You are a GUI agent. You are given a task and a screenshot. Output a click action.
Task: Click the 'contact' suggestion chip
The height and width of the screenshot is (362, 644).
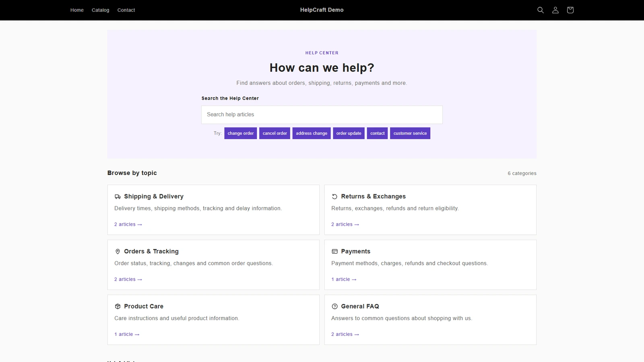(x=378, y=133)
